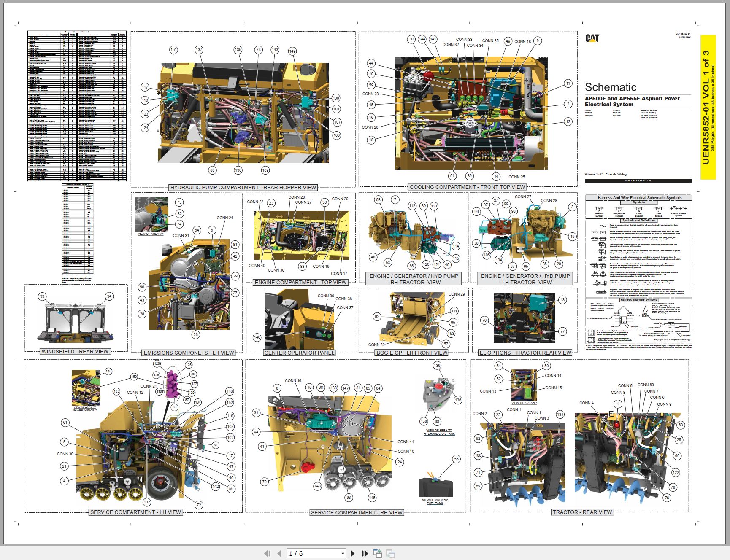Click the 'VIEW OF AREA "E"' label

click(x=524, y=403)
